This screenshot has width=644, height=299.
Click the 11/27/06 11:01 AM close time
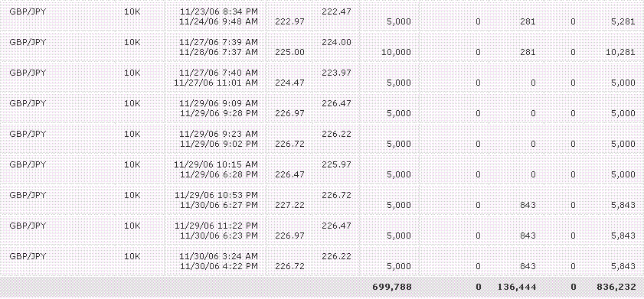(x=216, y=83)
